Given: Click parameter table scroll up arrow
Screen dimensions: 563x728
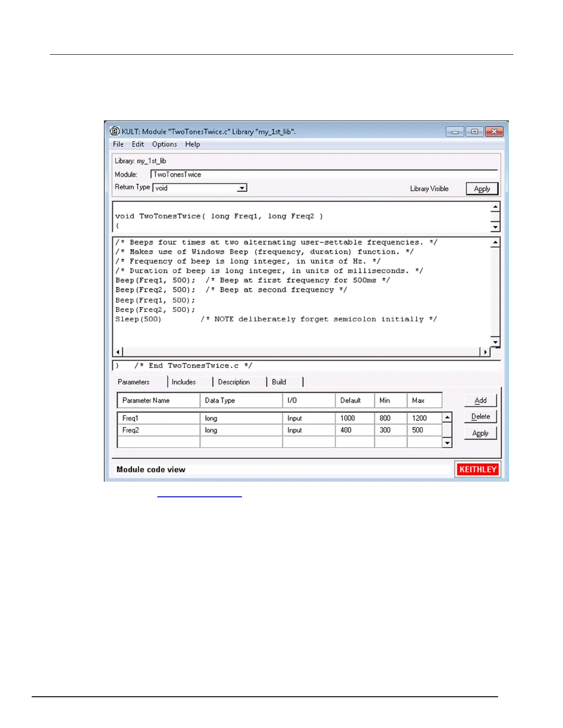Looking at the screenshot, I should click(x=447, y=417).
